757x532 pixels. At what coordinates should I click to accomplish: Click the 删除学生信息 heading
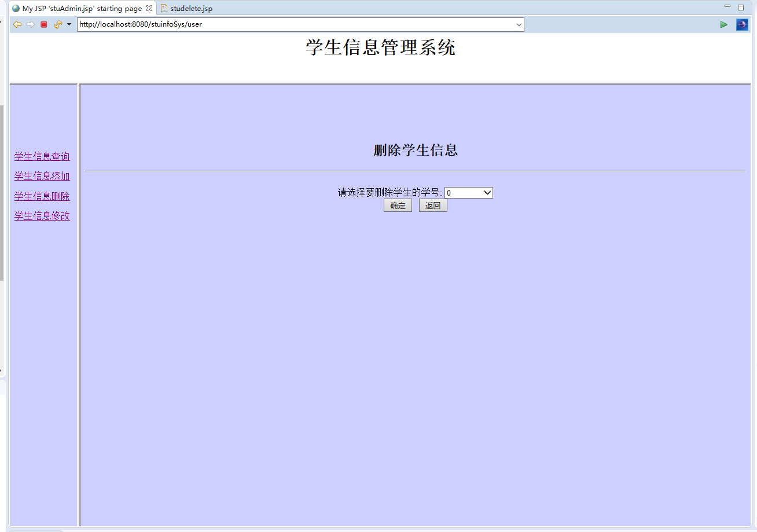[x=416, y=151]
